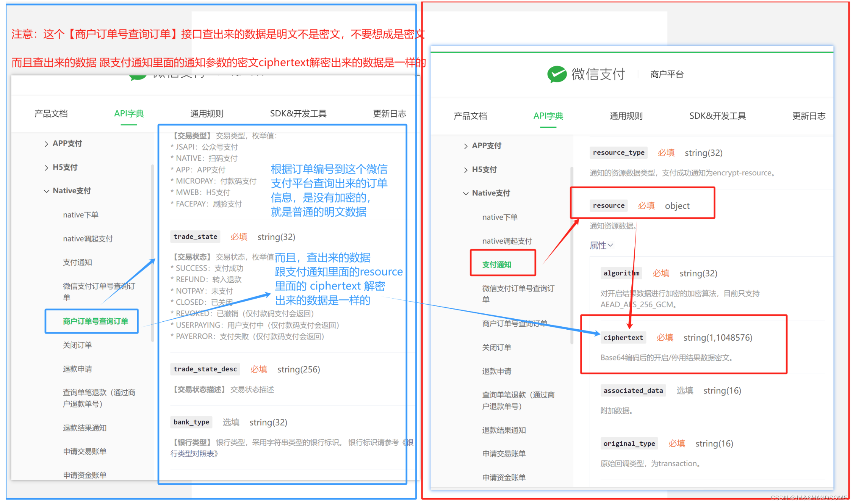
Task: Open 退款申请 in left sidebar
Action: (77, 369)
